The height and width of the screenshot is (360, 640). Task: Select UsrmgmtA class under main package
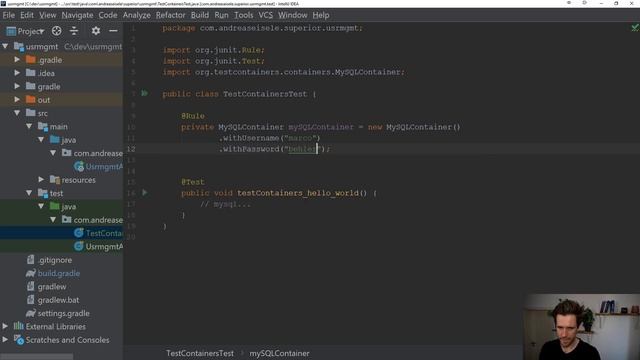(98, 167)
